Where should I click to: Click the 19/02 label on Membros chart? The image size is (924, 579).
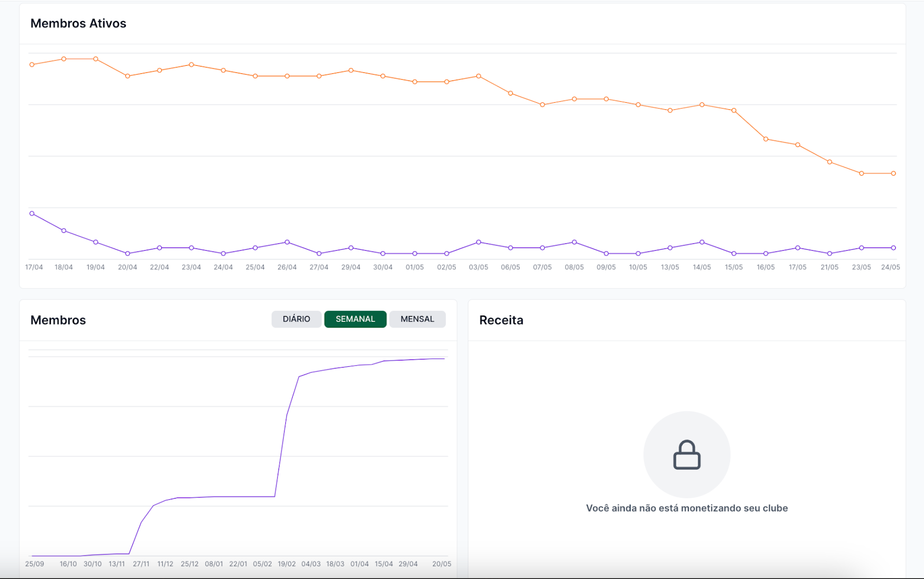click(286, 564)
